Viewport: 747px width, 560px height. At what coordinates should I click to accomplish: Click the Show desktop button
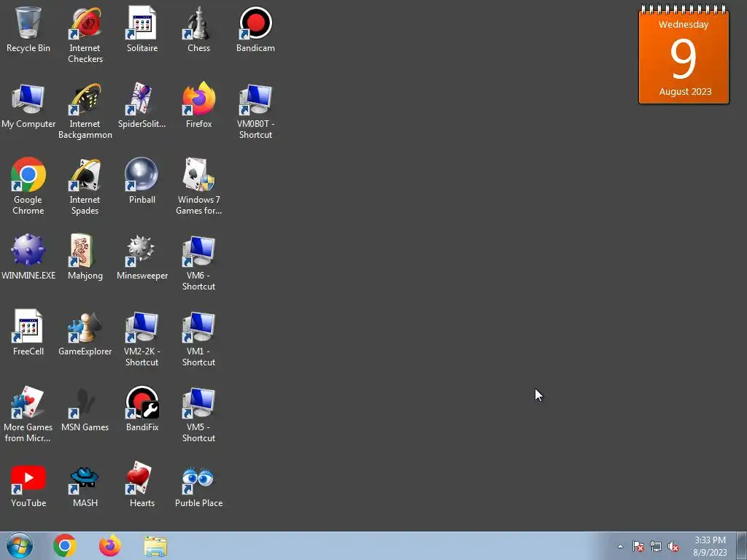pos(742,545)
